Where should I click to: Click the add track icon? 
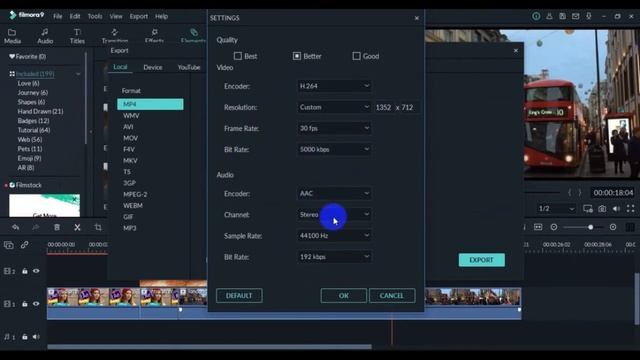tap(9, 245)
